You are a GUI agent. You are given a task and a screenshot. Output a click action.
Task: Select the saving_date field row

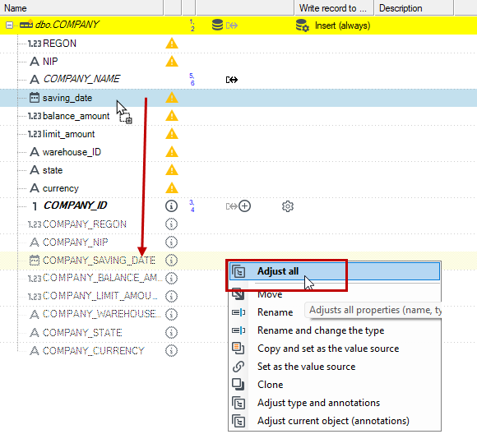pos(238,98)
